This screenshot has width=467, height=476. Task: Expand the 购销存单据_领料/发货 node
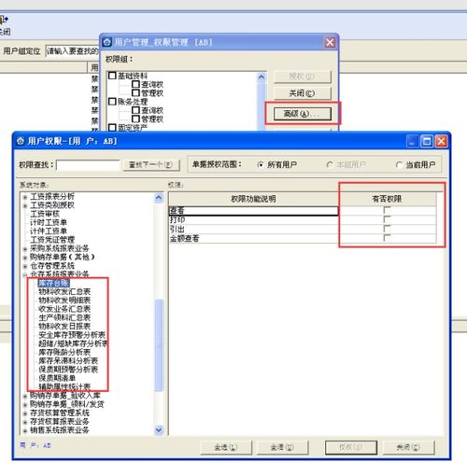click(x=25, y=405)
